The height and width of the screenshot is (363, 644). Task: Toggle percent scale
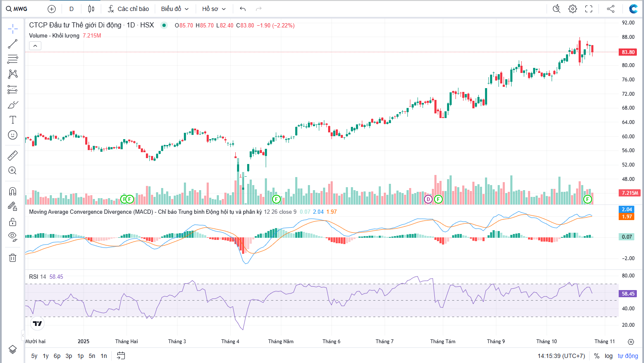[x=596, y=356]
